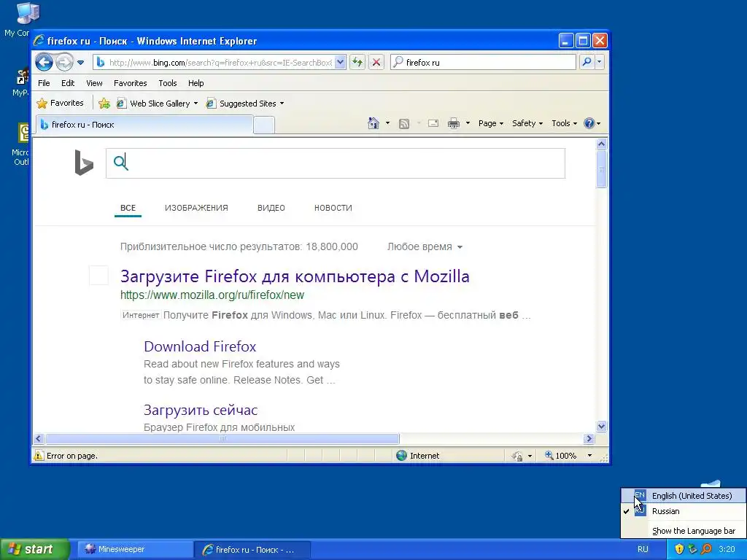Open the Download Firefox sublink

200,346
